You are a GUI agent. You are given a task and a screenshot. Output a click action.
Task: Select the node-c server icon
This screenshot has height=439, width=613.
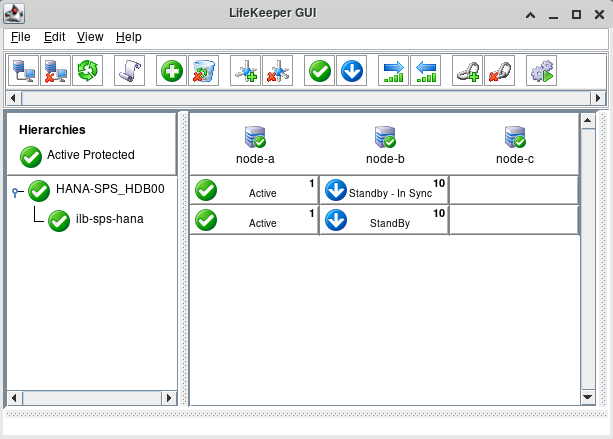click(x=515, y=137)
